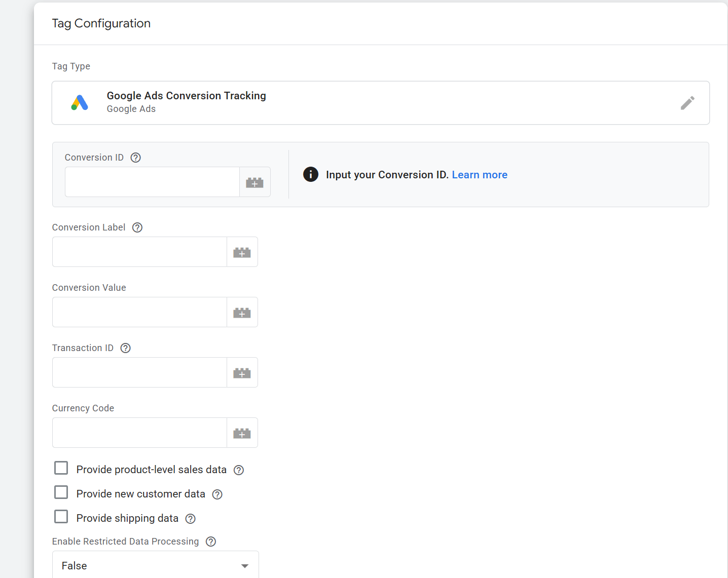Open variable picker for Conversion Value

[x=242, y=313]
